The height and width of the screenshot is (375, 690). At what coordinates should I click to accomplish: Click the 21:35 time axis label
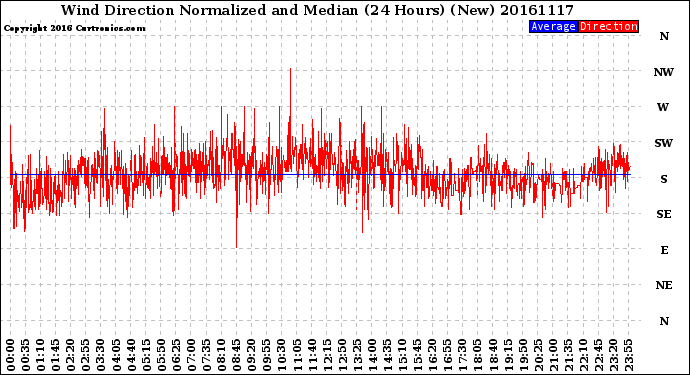click(x=568, y=355)
